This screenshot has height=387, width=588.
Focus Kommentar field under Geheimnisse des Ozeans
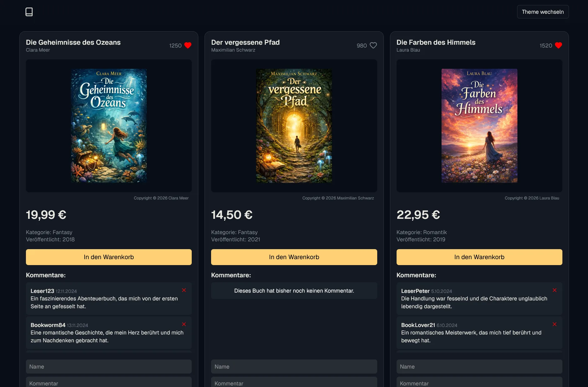109,382
